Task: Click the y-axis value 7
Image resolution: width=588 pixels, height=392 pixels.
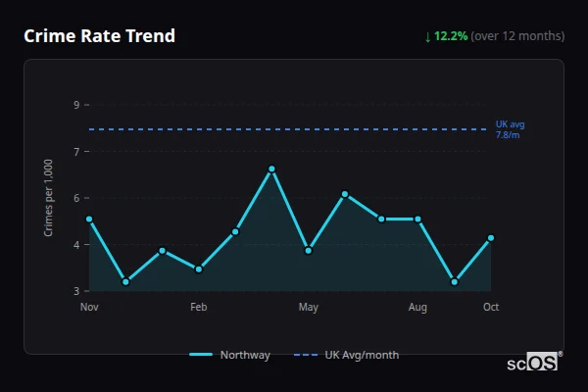Action: [76, 152]
